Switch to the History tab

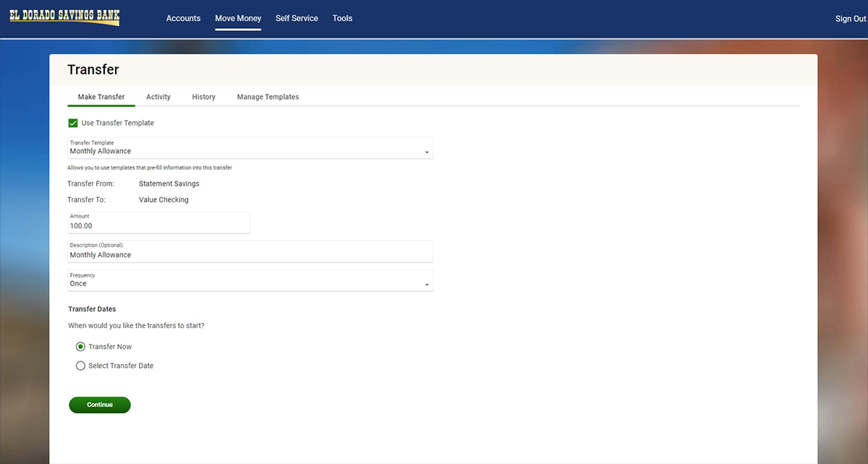coord(203,97)
